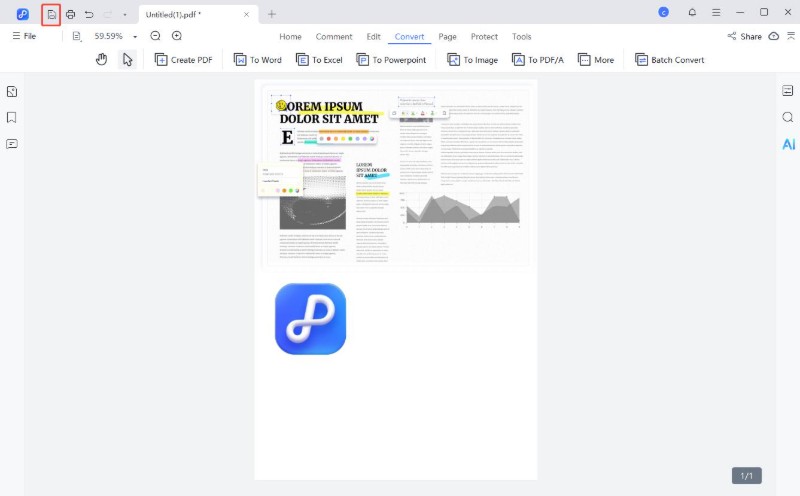Viewport: 800px width, 496px height.
Task: Open the File menu
Action: click(x=24, y=36)
